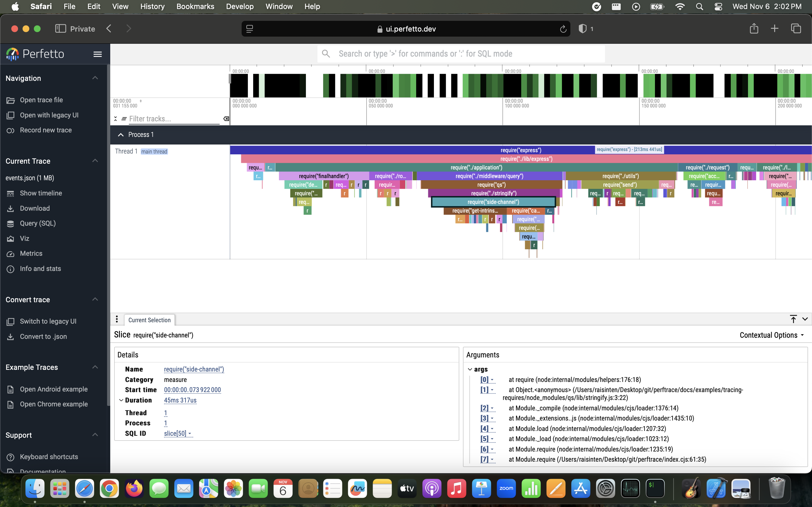The image size is (812, 507).
Task: Click the Viz icon in the sidebar
Action: (x=10, y=239)
